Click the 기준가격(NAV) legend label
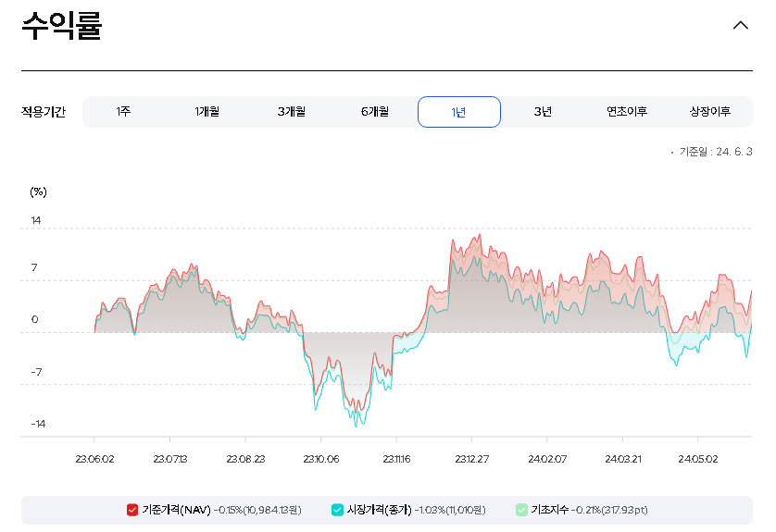The height and width of the screenshot is (532, 776). pos(177,510)
